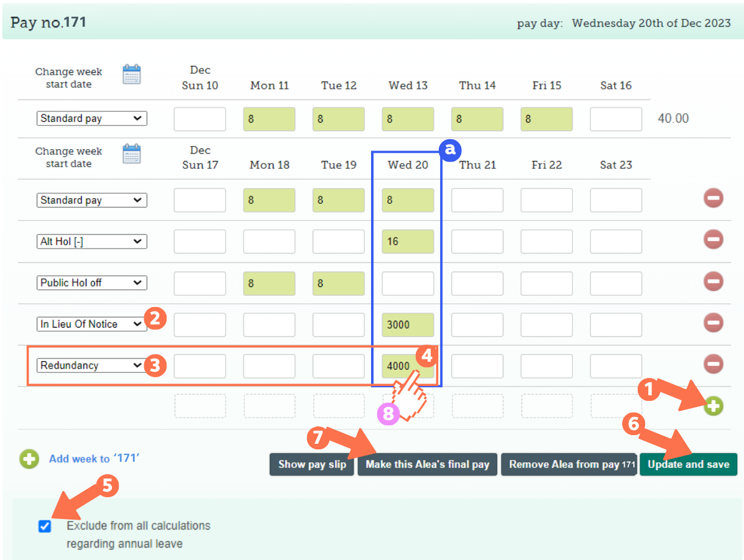Remove the Redundancy row

click(x=713, y=364)
